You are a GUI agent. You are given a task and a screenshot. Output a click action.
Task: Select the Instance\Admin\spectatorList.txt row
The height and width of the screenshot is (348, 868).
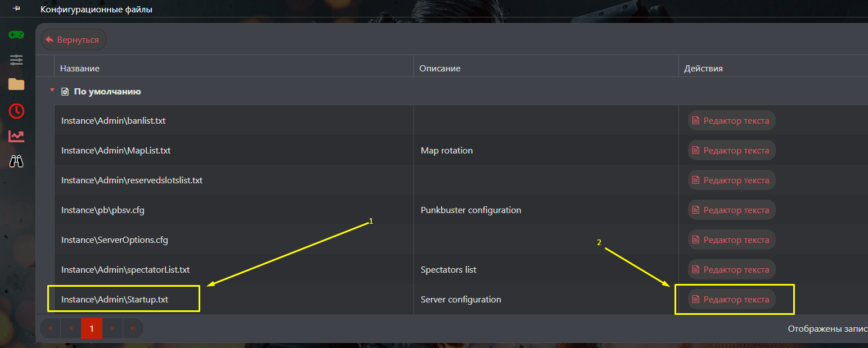[x=125, y=269]
